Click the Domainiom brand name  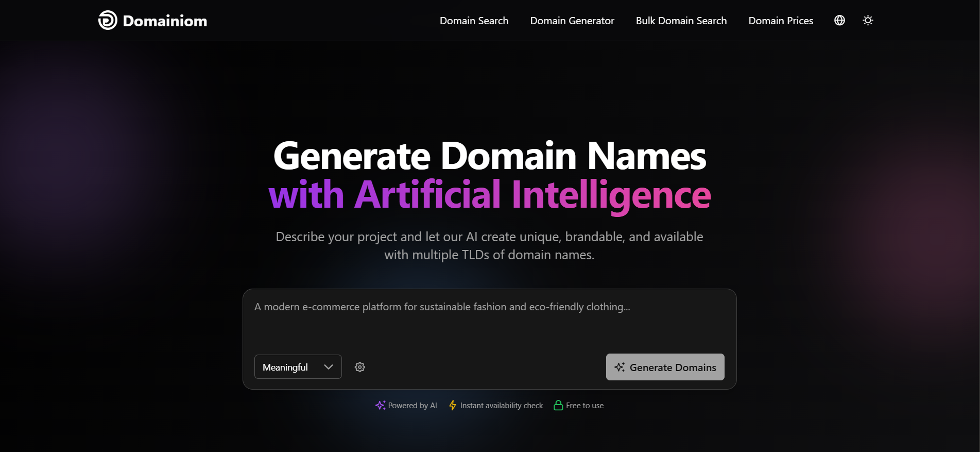click(x=165, y=21)
